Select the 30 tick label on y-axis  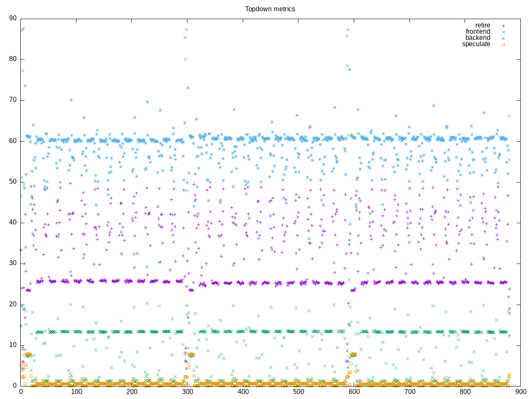pyautogui.click(x=13, y=263)
